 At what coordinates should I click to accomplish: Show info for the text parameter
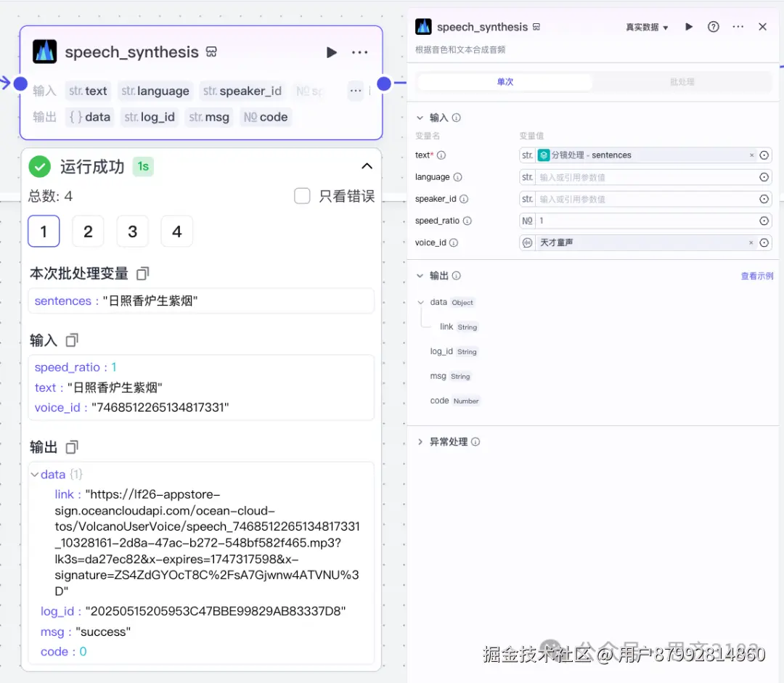click(x=441, y=155)
